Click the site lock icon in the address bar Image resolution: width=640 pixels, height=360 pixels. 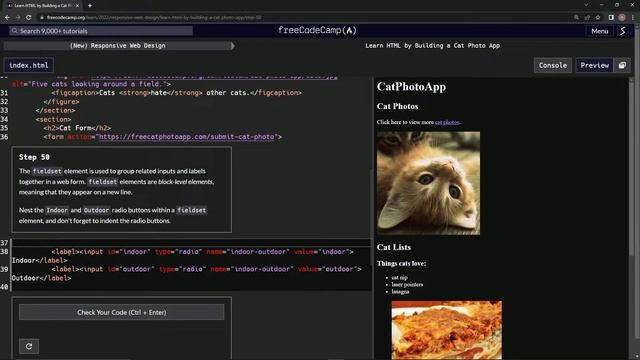[x=42, y=18]
